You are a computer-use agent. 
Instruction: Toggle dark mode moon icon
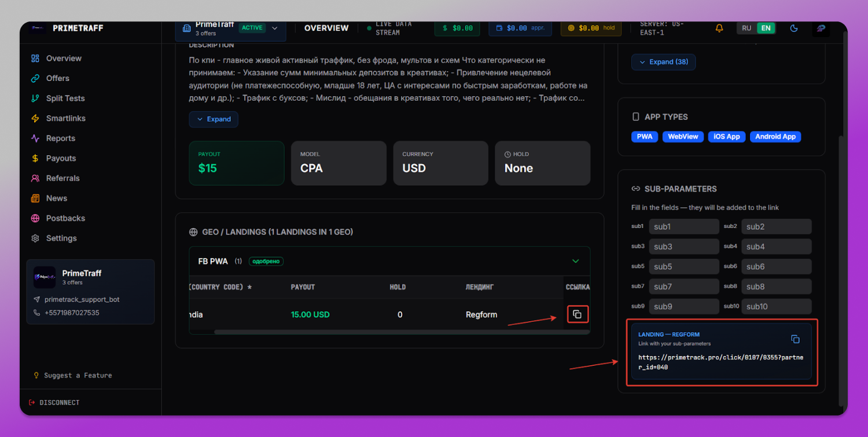794,28
